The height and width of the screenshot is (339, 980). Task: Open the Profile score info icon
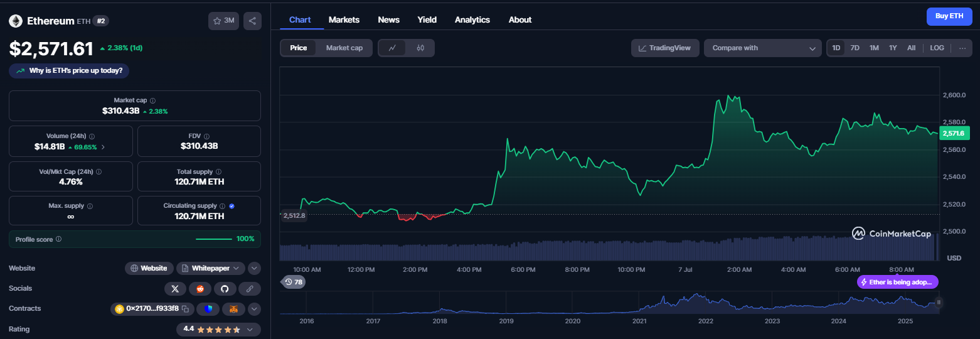click(58, 239)
